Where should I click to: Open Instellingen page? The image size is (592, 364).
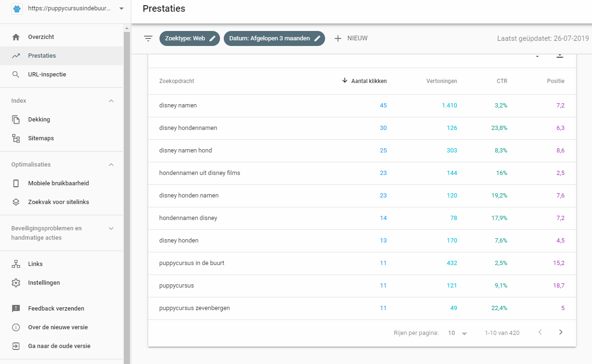point(61,283)
